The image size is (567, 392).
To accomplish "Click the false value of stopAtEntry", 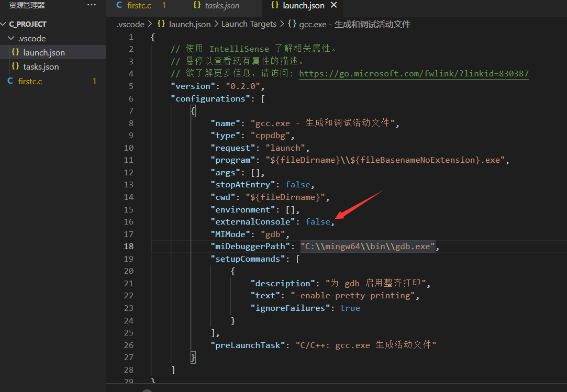I will click(x=297, y=184).
